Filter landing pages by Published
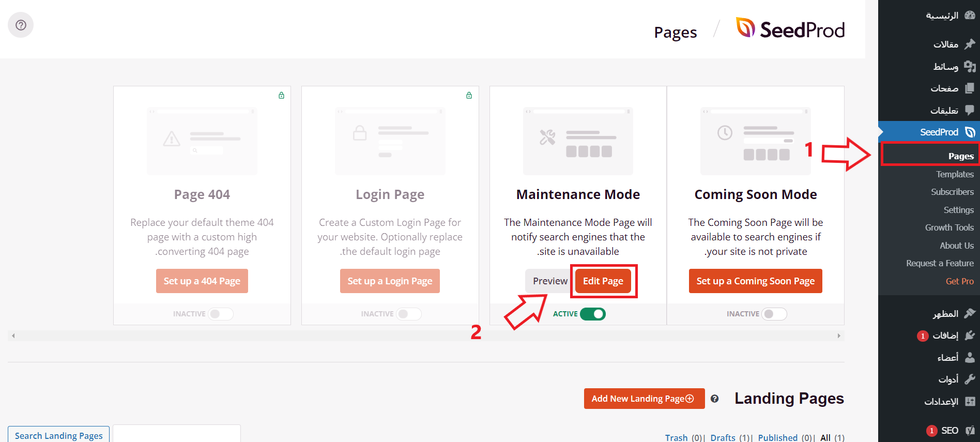 (x=778, y=438)
